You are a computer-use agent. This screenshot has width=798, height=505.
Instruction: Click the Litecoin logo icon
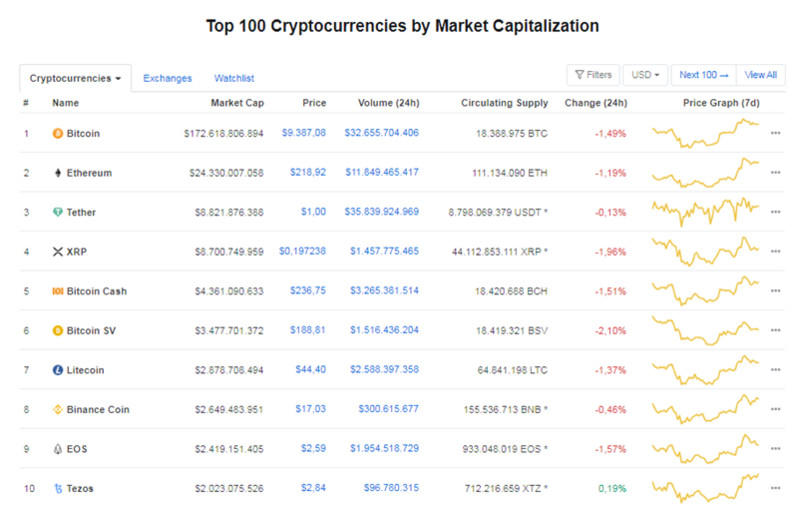click(57, 370)
